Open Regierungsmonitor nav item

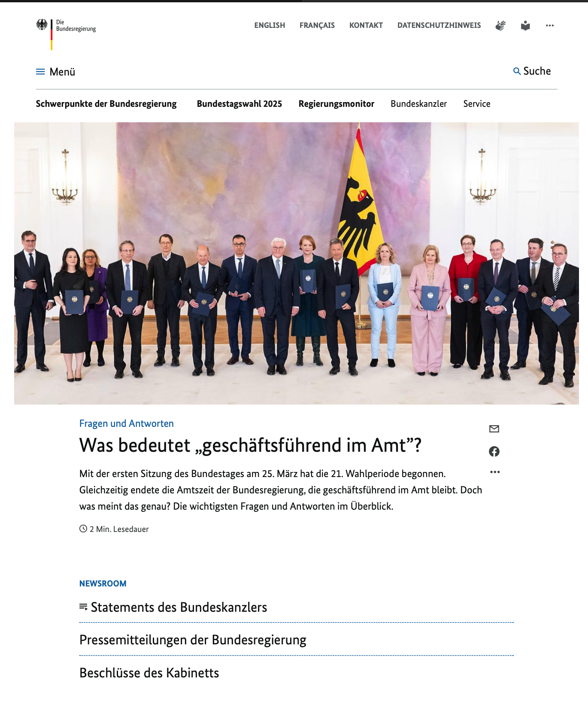[x=336, y=104]
